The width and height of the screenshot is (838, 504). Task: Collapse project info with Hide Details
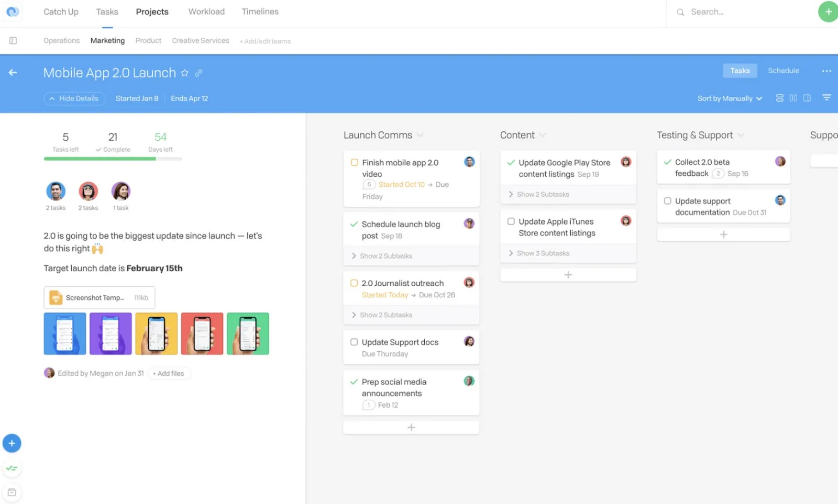pyautogui.click(x=74, y=98)
